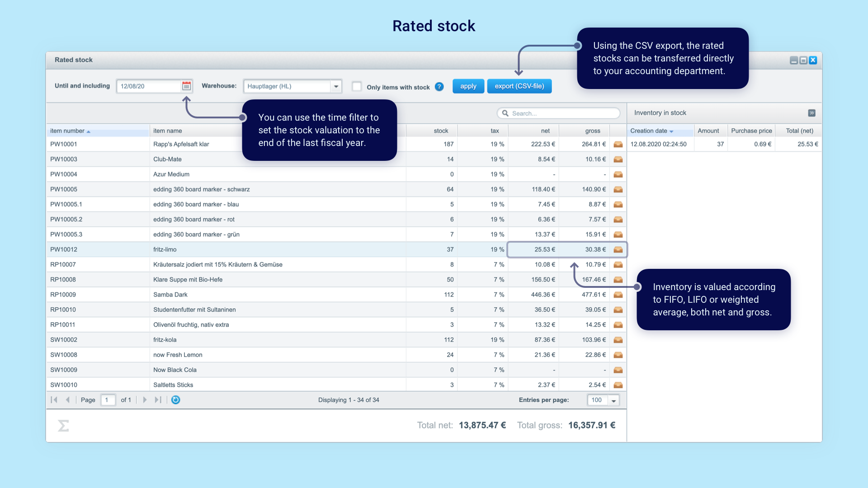Viewport: 868px width, 488px height.
Task: Maximize the Rated stock window
Action: (x=803, y=60)
